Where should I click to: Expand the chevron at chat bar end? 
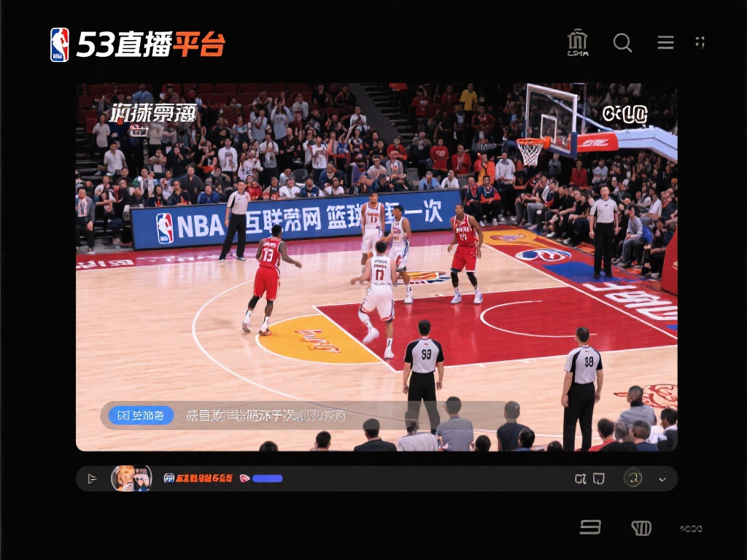click(x=662, y=479)
